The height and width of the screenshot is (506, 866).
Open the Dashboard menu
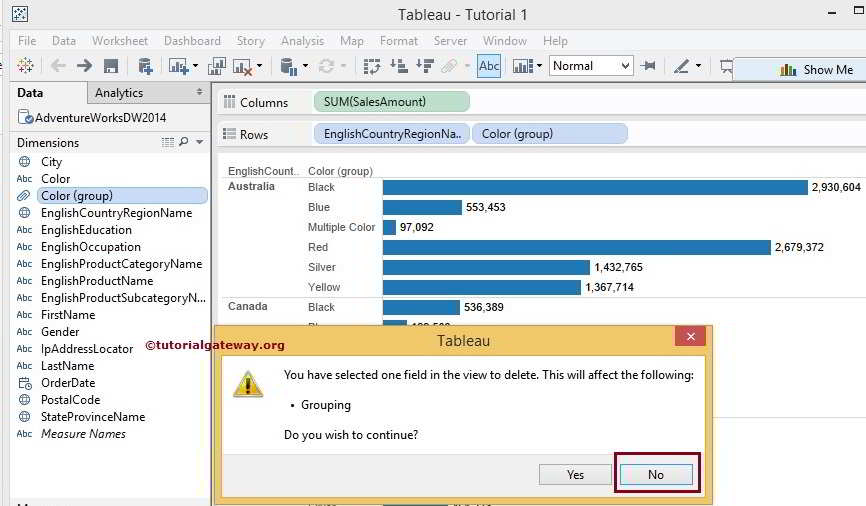(192, 41)
